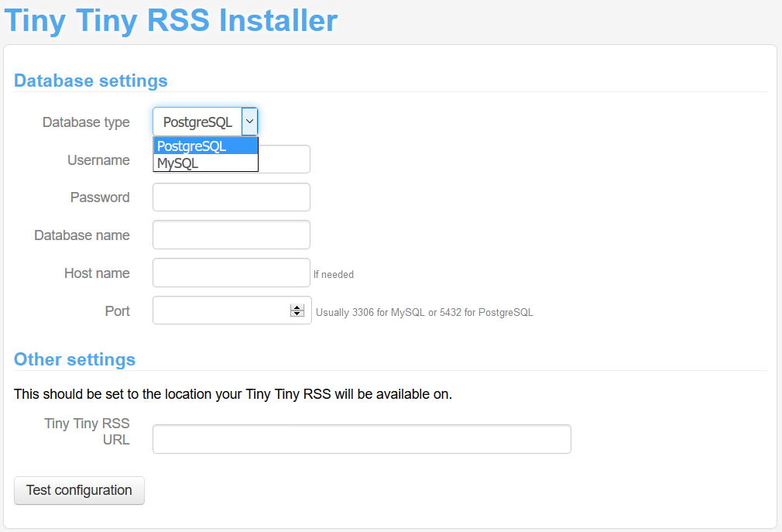Increment the Port value with up arrow
The height and width of the screenshot is (532, 782).
coord(297,307)
